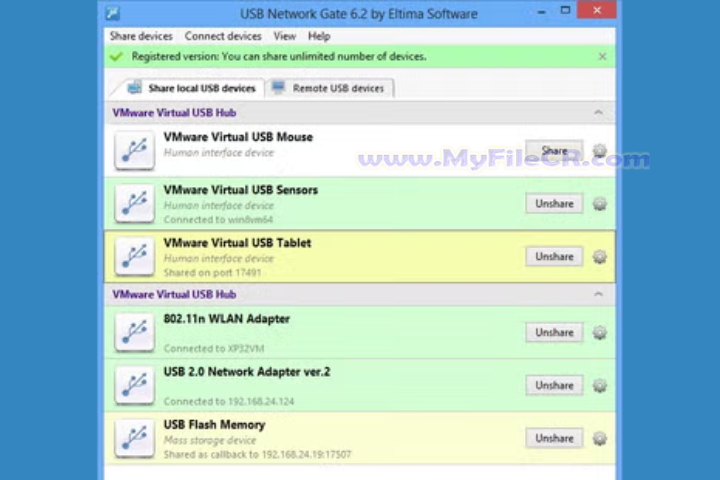
Task: Click the USB icon for VMware Virtual USB Mouse
Action: click(x=135, y=151)
